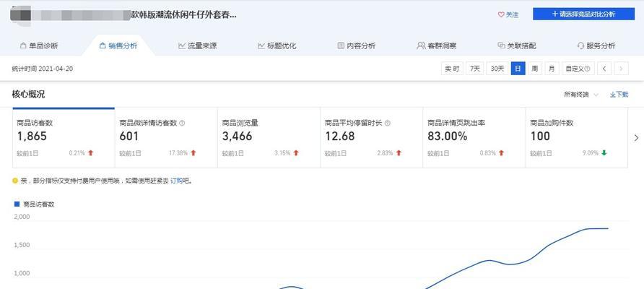Open the 客群洞察 tab
The image size is (644, 289).
[x=436, y=46]
